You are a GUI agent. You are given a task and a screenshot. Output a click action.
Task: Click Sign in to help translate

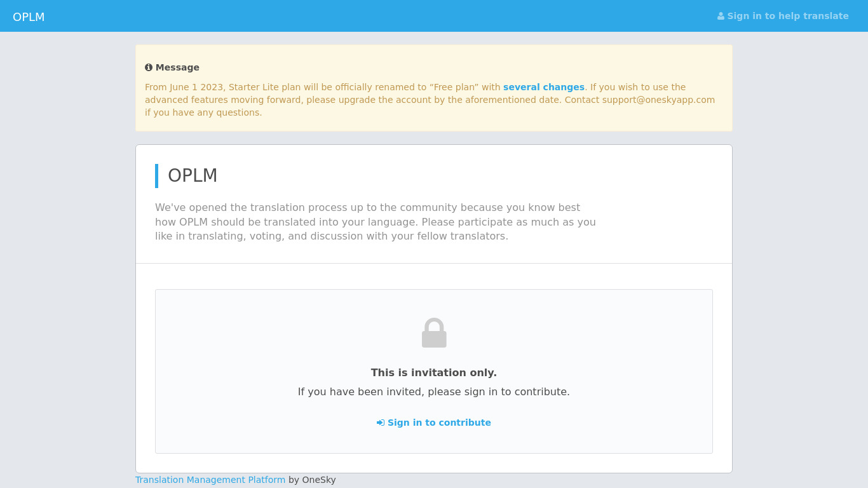coord(783,16)
